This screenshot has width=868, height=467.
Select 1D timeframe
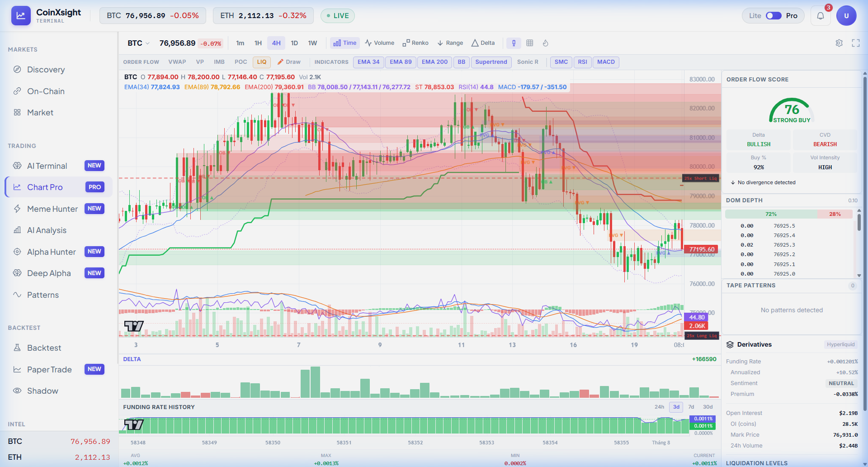[294, 43]
